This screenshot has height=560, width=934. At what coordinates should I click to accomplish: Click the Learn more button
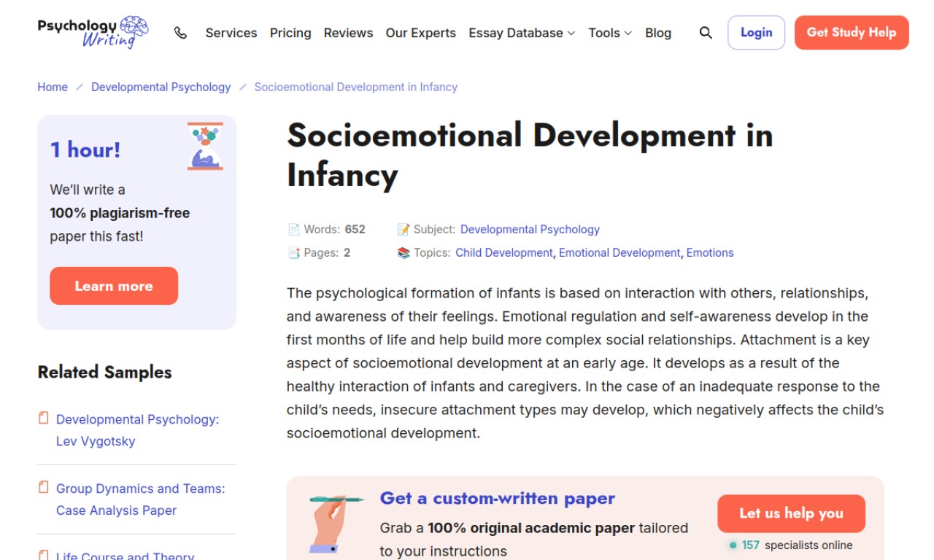pos(114,286)
